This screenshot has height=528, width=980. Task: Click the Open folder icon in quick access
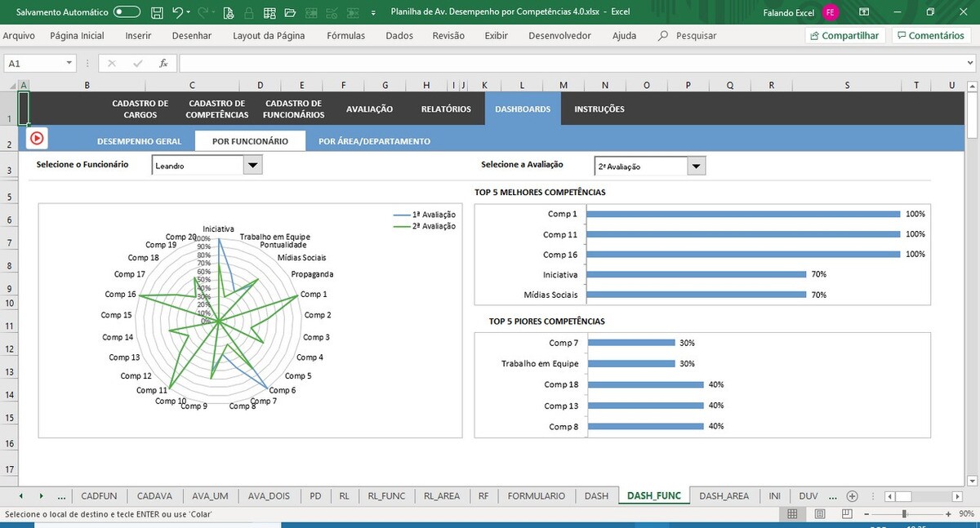[x=289, y=12]
